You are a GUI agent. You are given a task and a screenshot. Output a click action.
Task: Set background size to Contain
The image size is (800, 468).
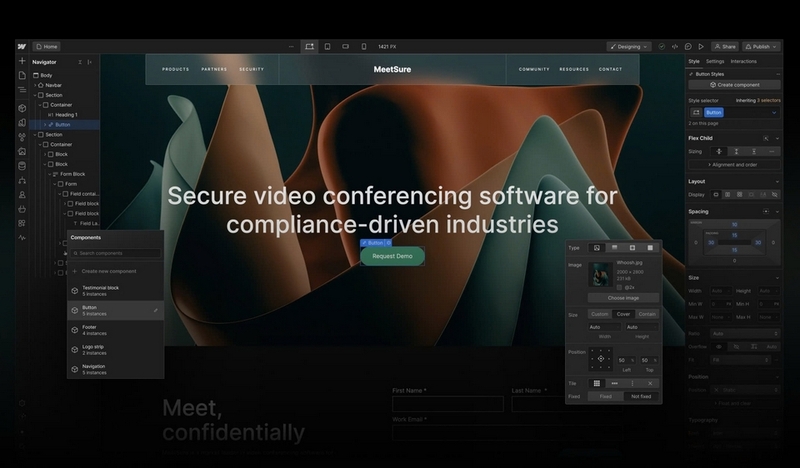[647, 314]
